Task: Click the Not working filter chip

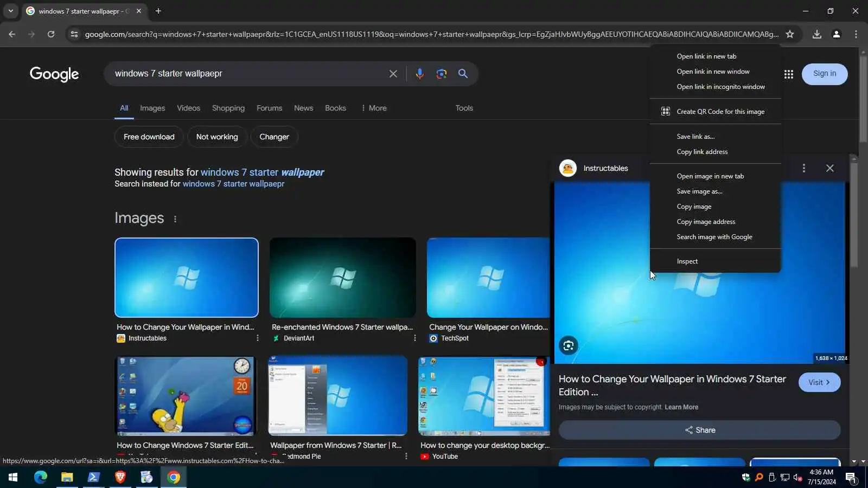Action: [x=217, y=137]
